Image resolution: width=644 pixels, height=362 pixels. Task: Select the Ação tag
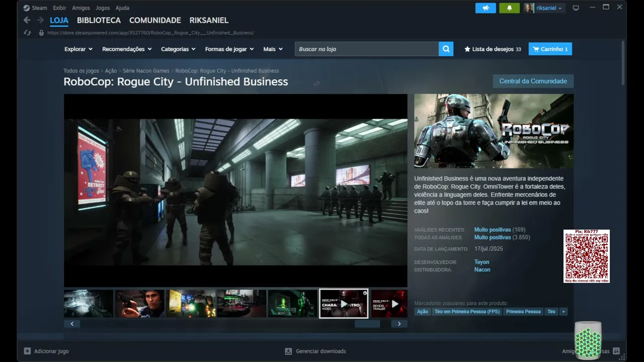[x=423, y=312]
